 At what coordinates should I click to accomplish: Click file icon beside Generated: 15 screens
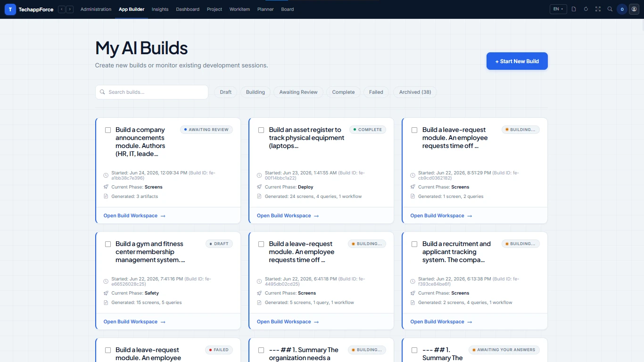[x=106, y=303]
